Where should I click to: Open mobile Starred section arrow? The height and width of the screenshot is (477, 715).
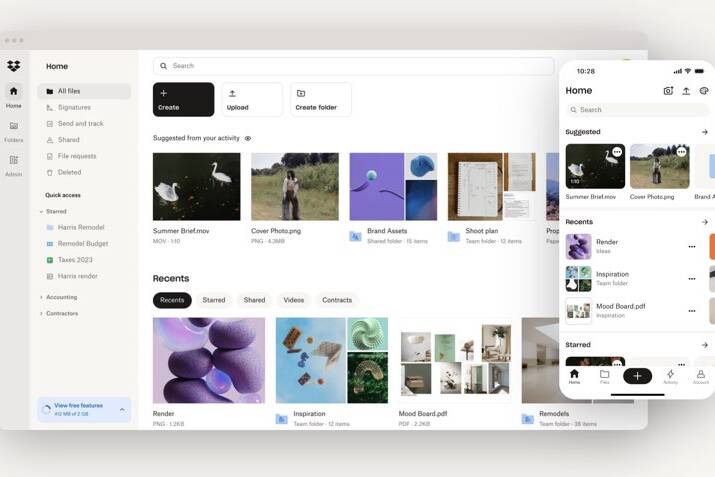(705, 345)
